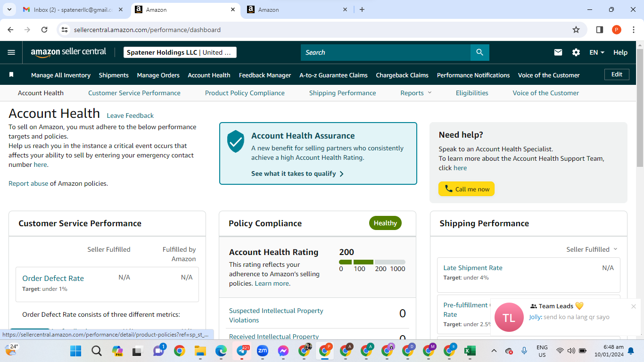
Task: Open Chrome's three-dot menu
Action: point(633,30)
